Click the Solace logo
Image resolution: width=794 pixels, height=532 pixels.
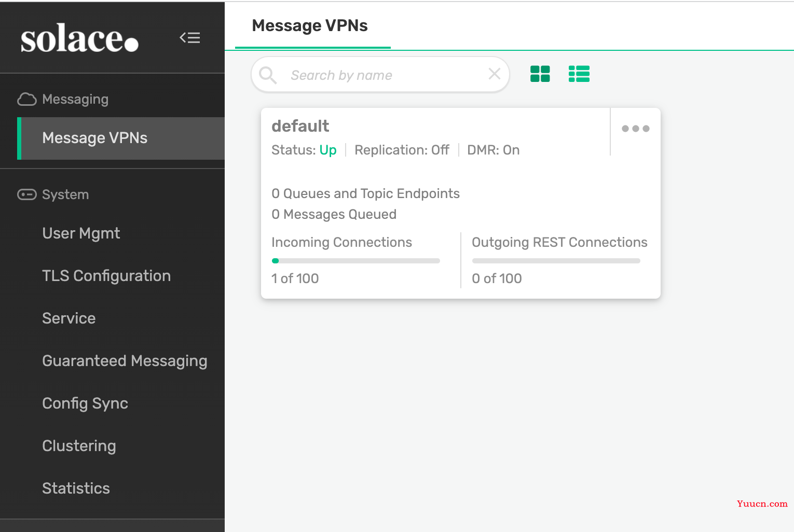(79, 38)
